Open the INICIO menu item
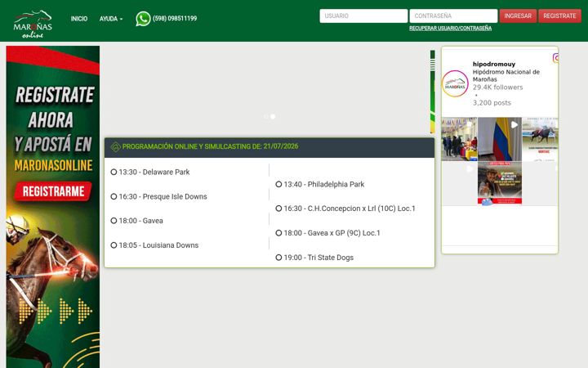588x368 pixels. coord(79,18)
